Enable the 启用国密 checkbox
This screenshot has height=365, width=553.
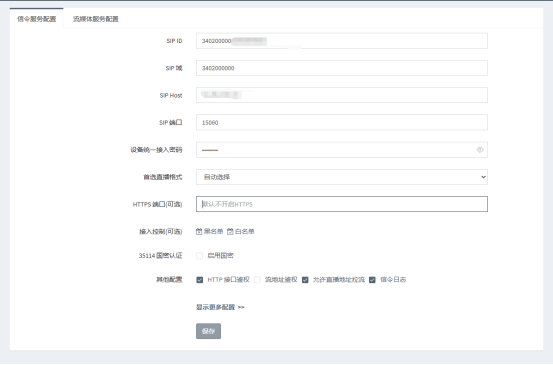[200, 256]
